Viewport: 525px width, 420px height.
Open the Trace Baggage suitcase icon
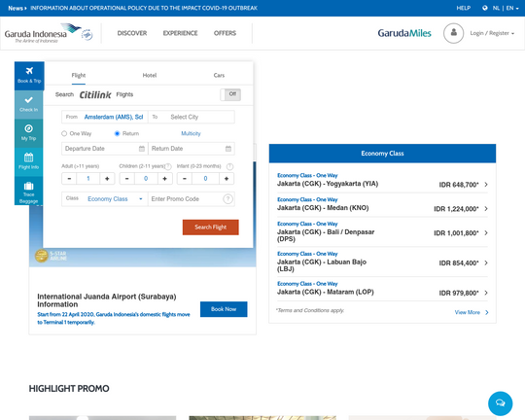coord(29,186)
